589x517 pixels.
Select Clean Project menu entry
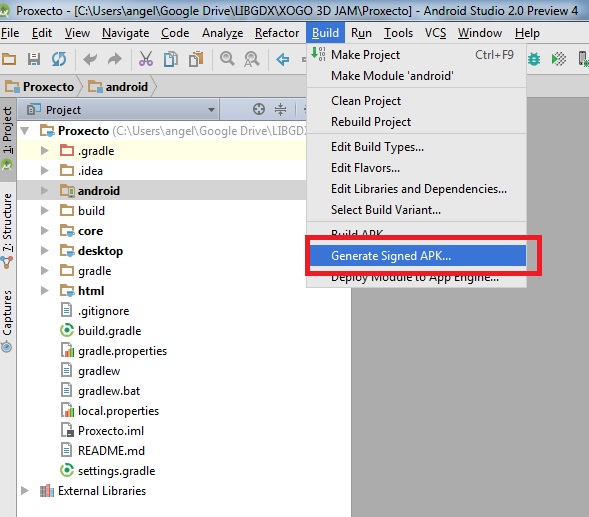click(x=416, y=101)
